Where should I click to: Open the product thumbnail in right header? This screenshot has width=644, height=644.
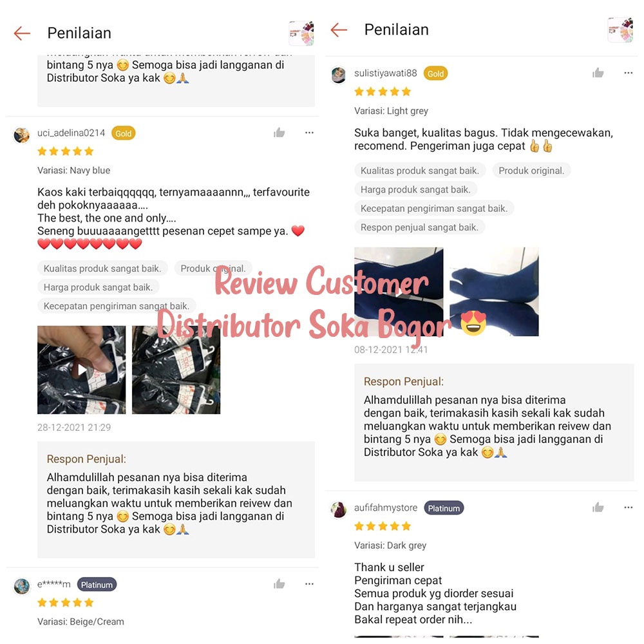tap(620, 30)
